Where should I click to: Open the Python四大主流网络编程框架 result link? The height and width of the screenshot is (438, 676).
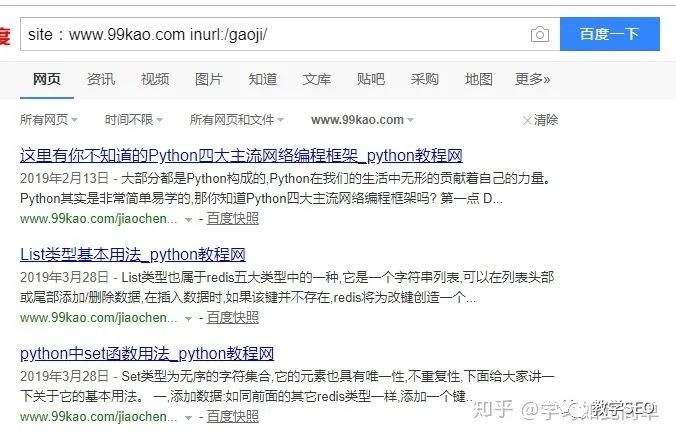[x=241, y=156]
